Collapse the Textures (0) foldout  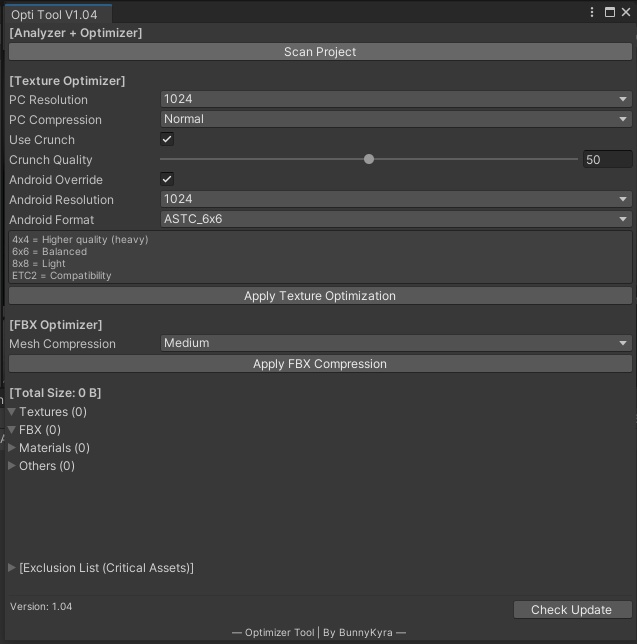[12, 412]
